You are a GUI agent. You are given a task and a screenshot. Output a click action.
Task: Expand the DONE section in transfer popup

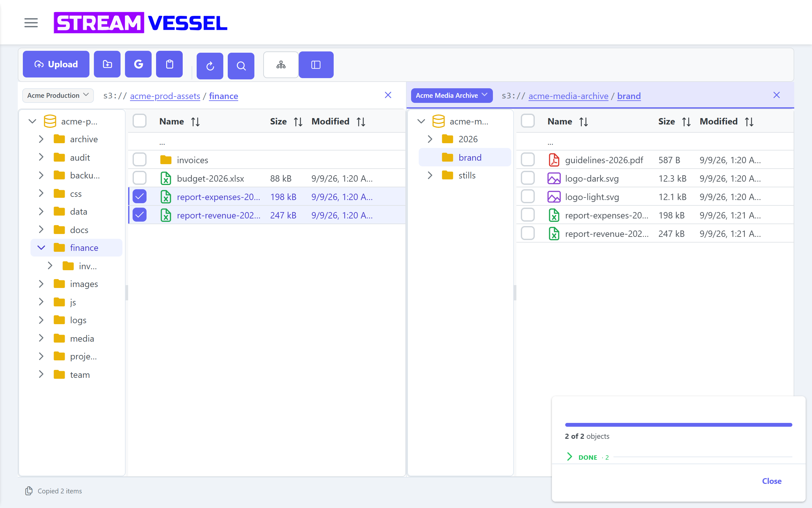point(569,457)
